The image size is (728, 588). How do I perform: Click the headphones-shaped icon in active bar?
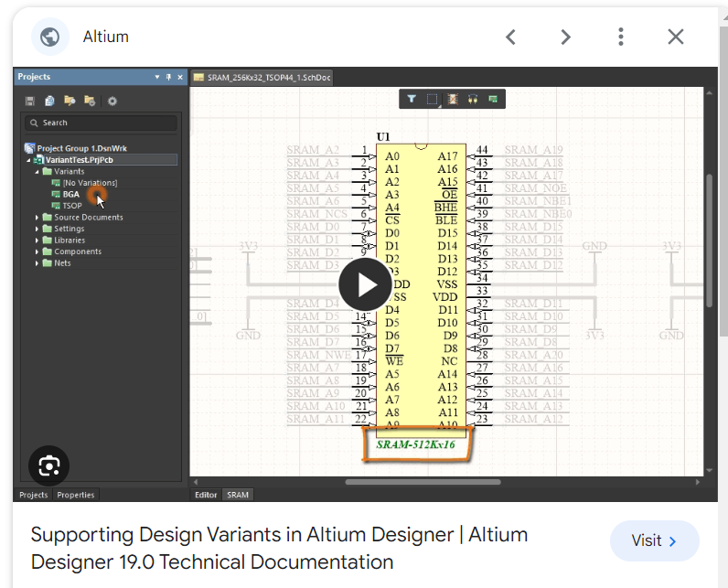click(473, 99)
